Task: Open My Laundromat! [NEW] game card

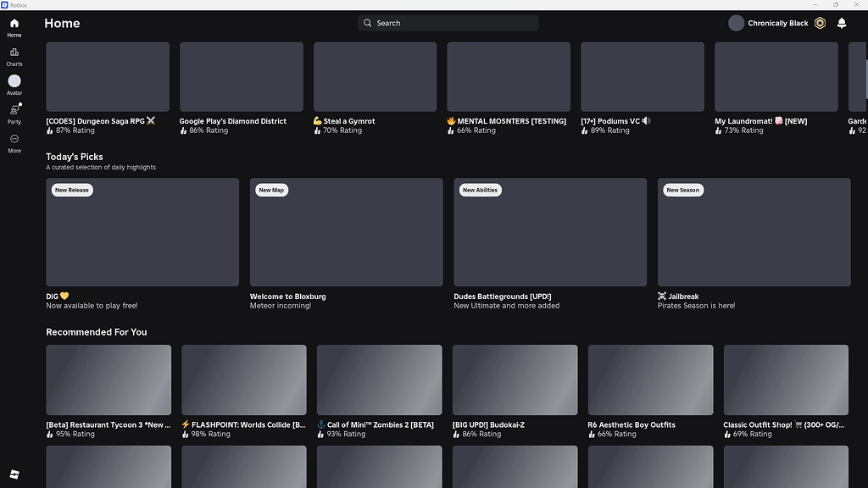Action: coord(776,76)
